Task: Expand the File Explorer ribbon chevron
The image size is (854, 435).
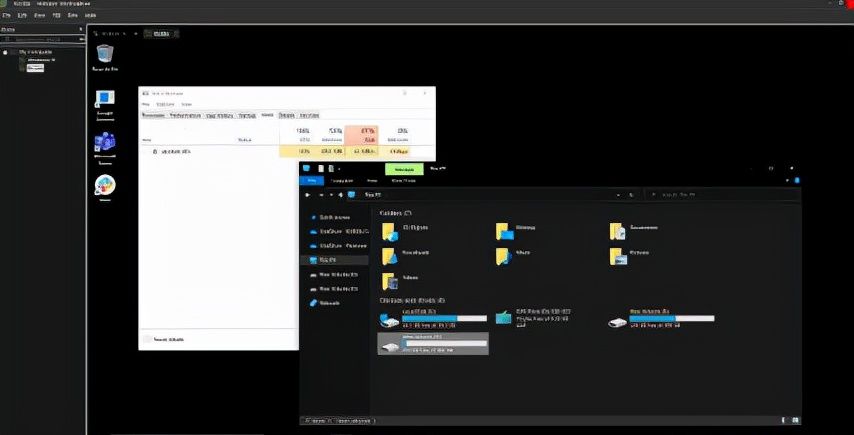Action: click(784, 181)
